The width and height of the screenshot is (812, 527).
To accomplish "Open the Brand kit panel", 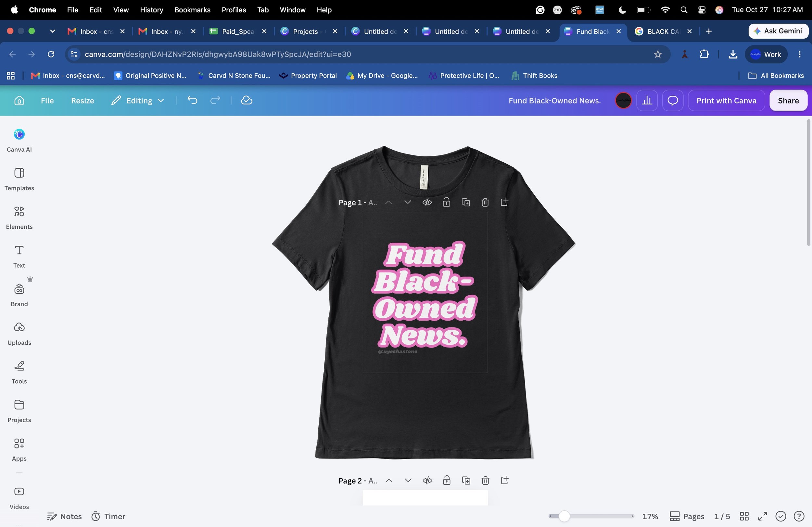I will [x=19, y=295].
